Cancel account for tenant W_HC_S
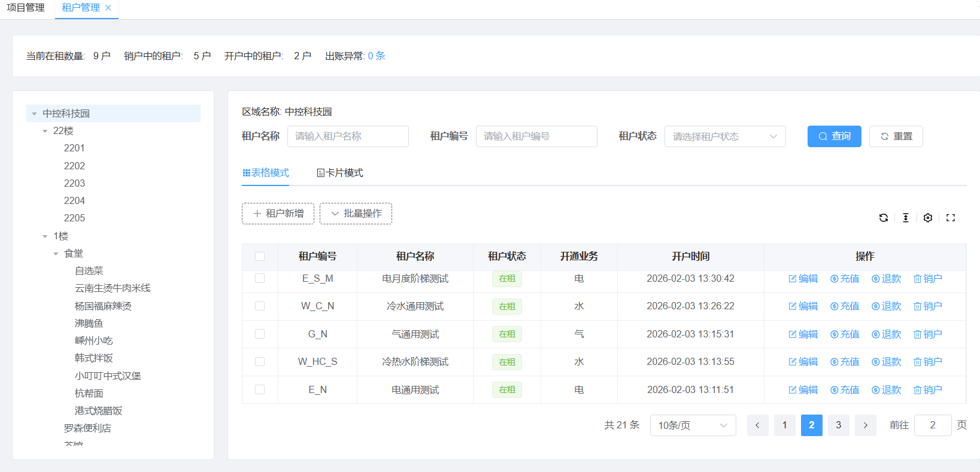 tap(927, 362)
